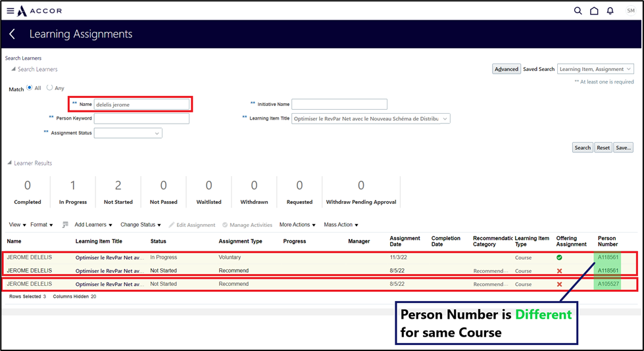
Task: Sort by the Assignment Date column header
Action: pos(405,241)
